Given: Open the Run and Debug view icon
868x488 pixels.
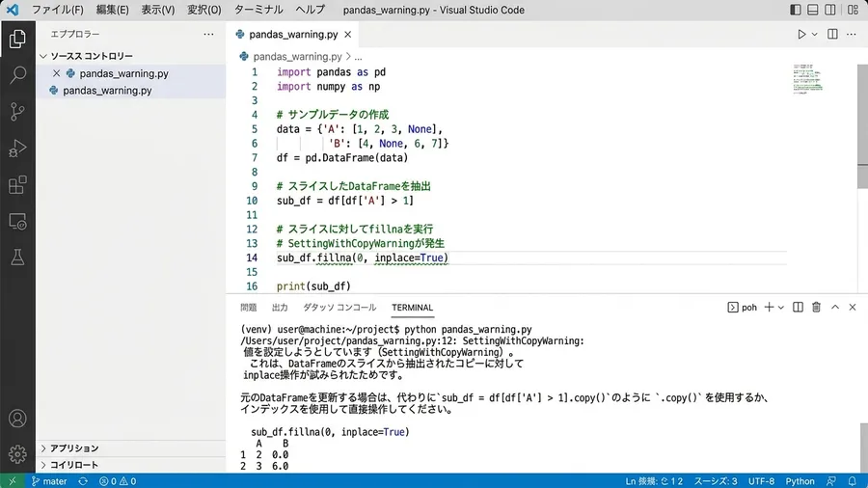Looking at the screenshot, I should click(x=17, y=149).
